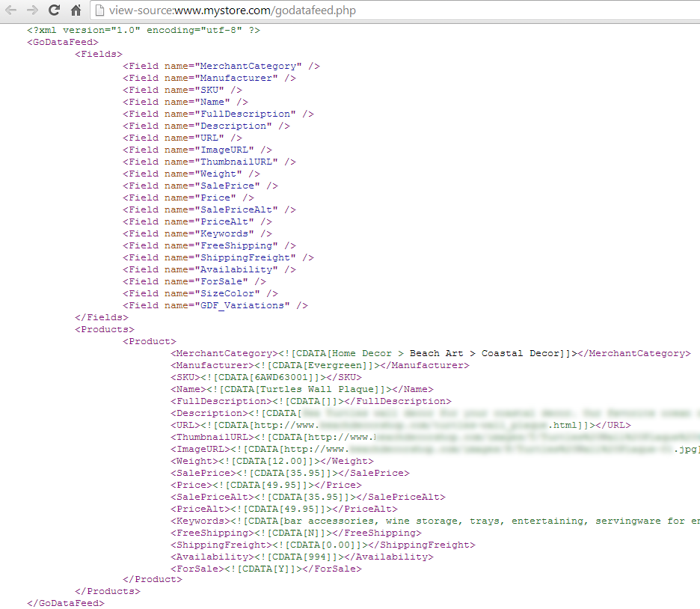
Task: Click the page icon in address bar
Action: click(100, 10)
